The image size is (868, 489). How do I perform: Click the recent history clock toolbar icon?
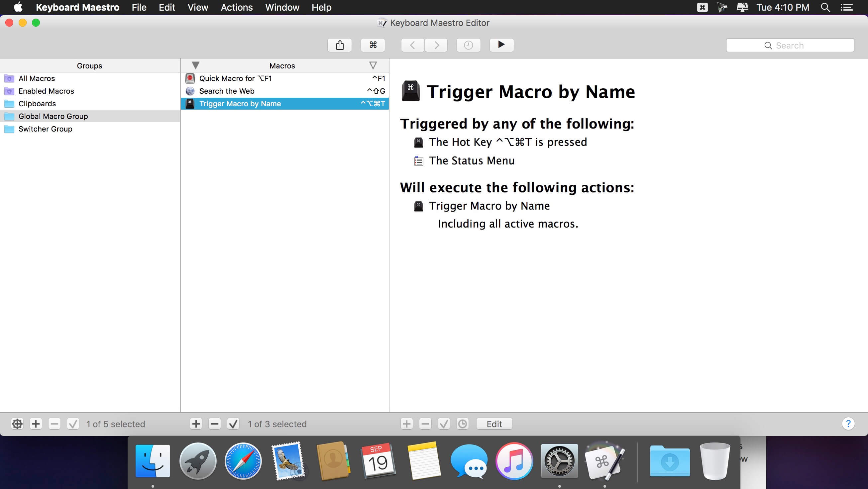[x=468, y=45]
